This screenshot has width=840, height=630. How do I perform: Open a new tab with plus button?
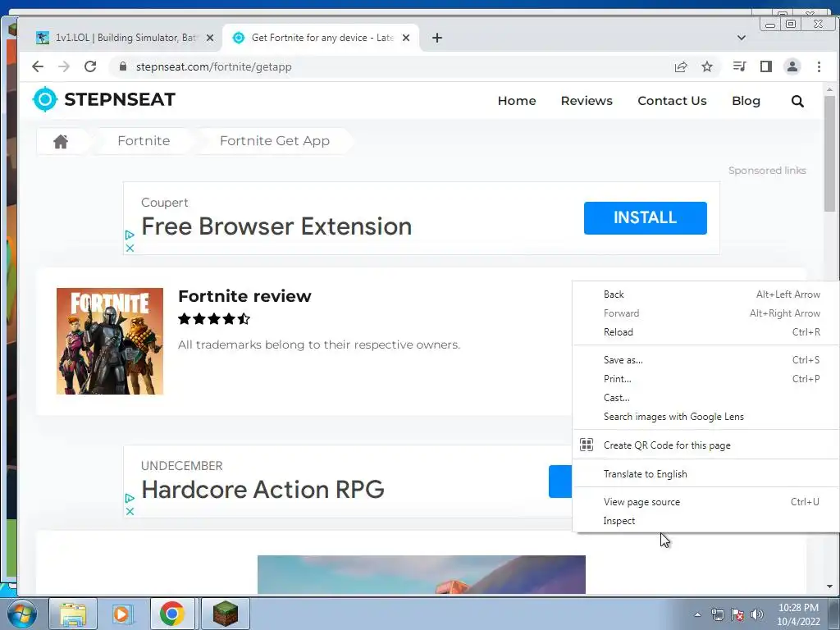pyautogui.click(x=437, y=38)
